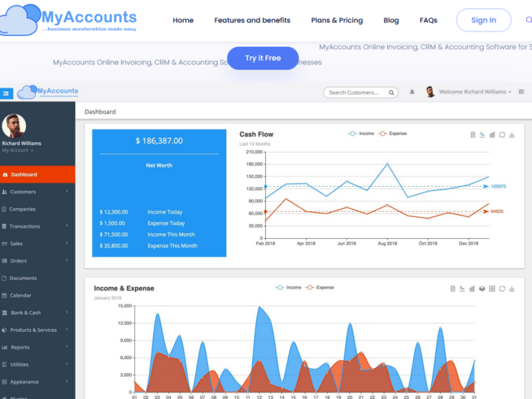The width and height of the screenshot is (532, 399).
Task: Click the website search magnifier icon
Action: (529, 20)
